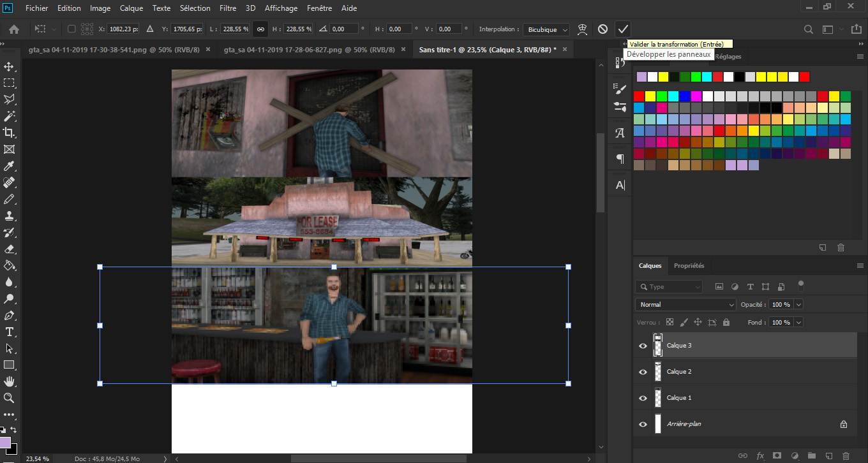Open the Normal blend mode dropdown
The width and height of the screenshot is (868, 463).
(x=685, y=305)
